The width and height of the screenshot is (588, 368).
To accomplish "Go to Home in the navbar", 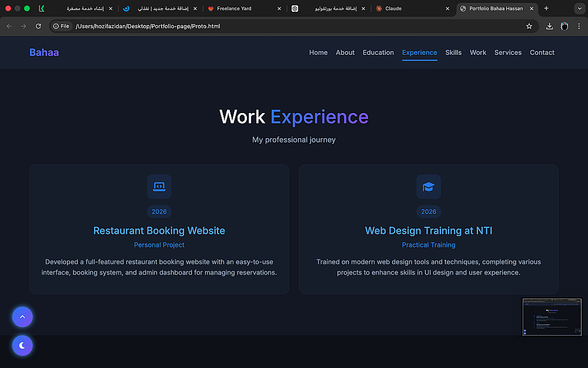I will tap(318, 52).
